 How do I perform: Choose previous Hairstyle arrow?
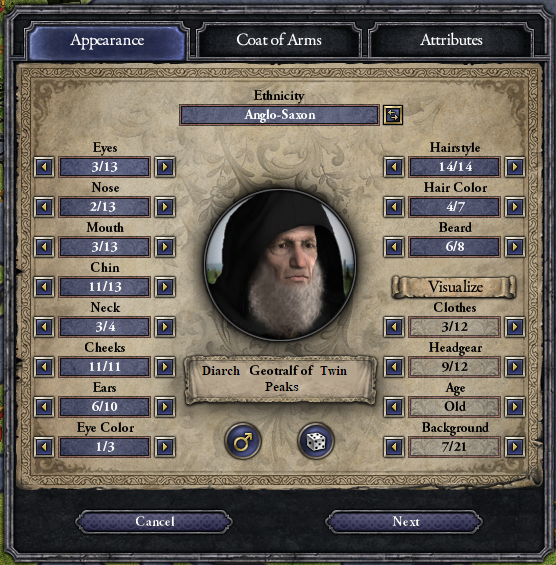(394, 167)
